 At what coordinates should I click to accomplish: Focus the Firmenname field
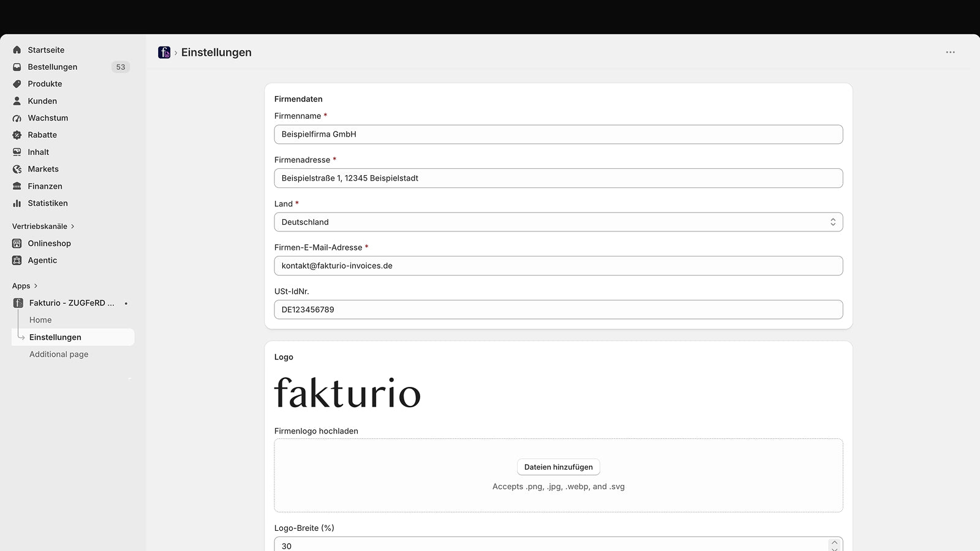point(559,135)
